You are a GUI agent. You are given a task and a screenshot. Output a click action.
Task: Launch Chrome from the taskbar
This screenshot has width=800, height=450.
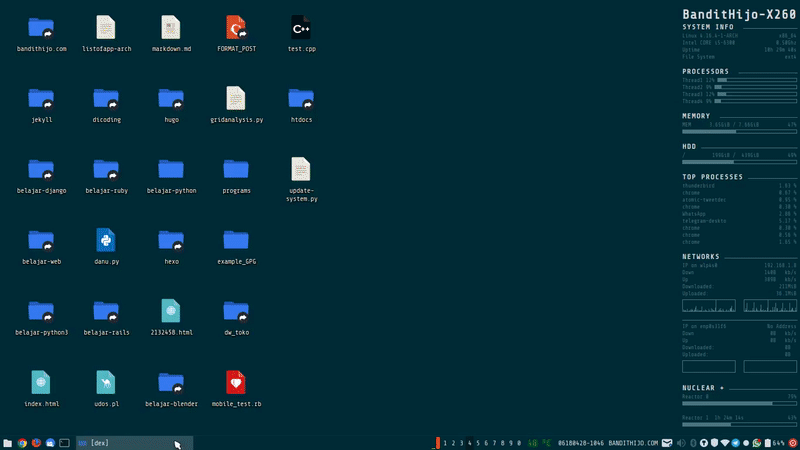pos(21,442)
